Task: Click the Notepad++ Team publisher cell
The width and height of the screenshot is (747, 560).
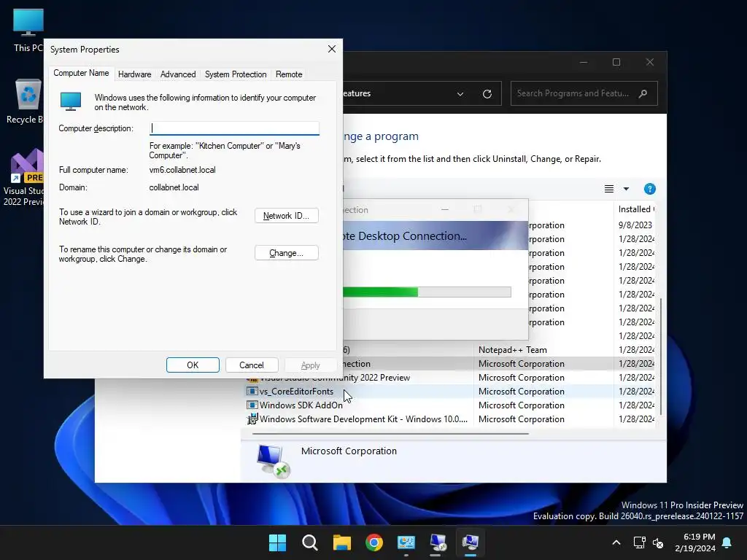Action: (513, 350)
